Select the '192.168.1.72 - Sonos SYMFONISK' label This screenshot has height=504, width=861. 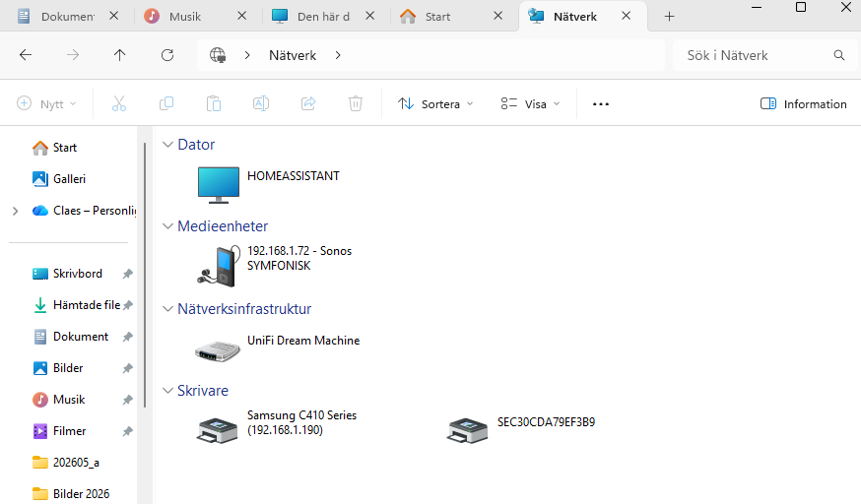tap(299, 258)
